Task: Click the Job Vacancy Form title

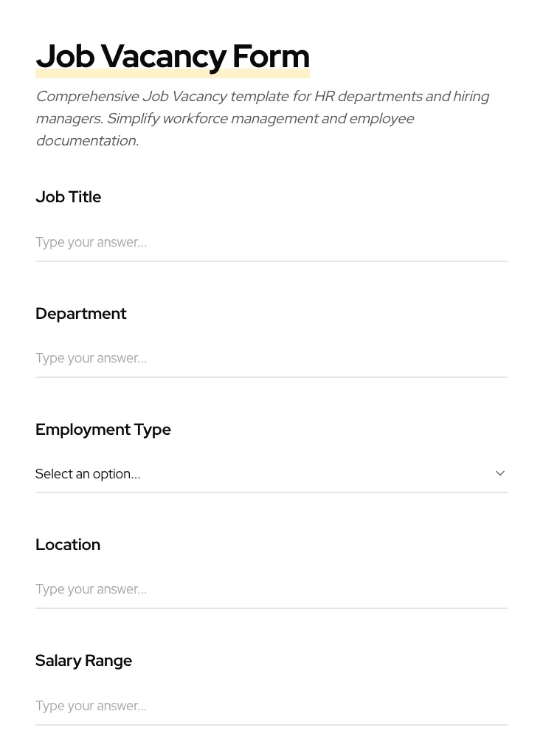Action: pos(173,56)
